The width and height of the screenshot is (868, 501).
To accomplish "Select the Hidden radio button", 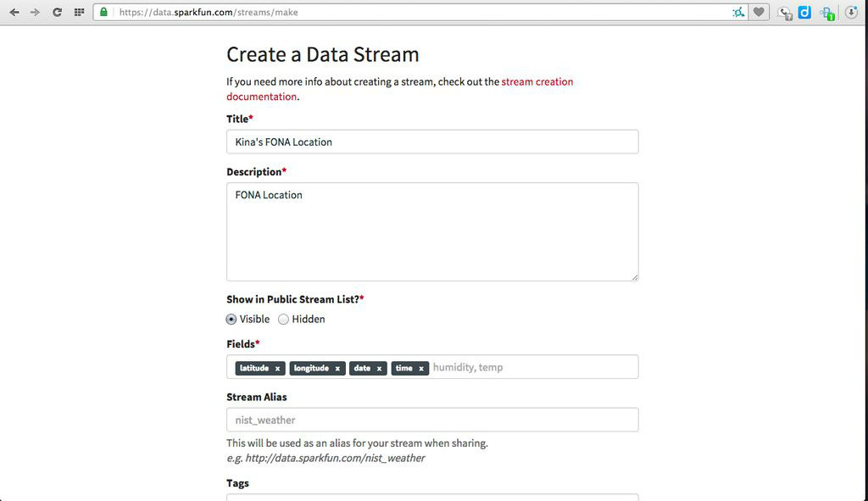I will [x=284, y=320].
